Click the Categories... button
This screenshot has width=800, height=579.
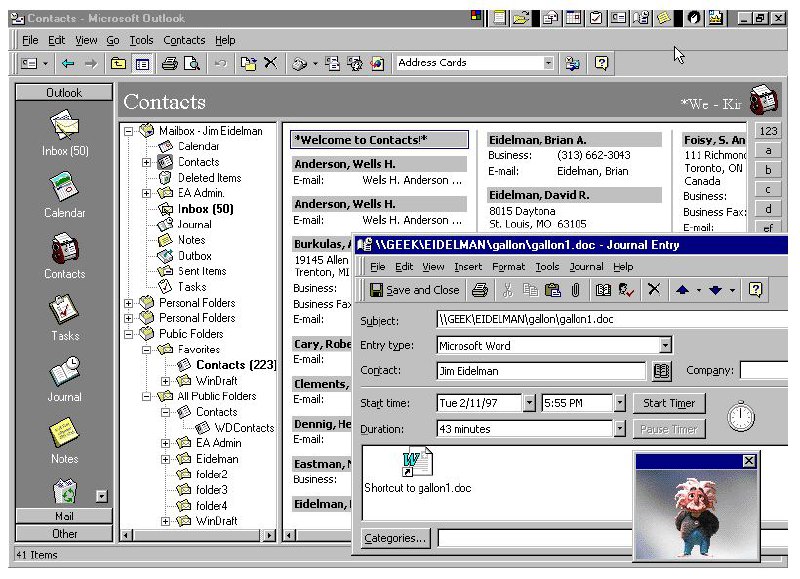pyautogui.click(x=395, y=538)
